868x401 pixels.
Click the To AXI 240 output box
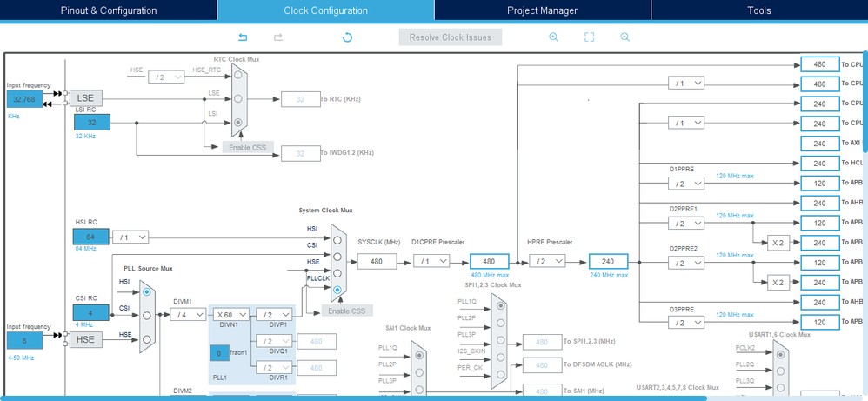820,144
